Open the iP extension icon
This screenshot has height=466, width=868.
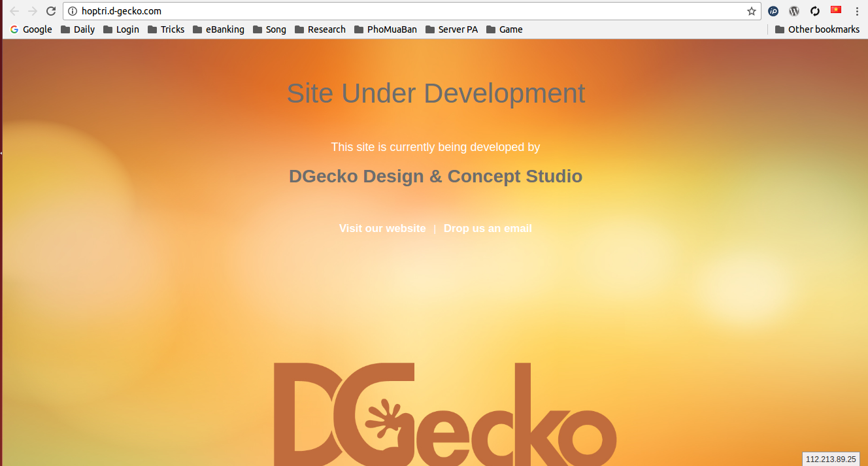point(773,11)
